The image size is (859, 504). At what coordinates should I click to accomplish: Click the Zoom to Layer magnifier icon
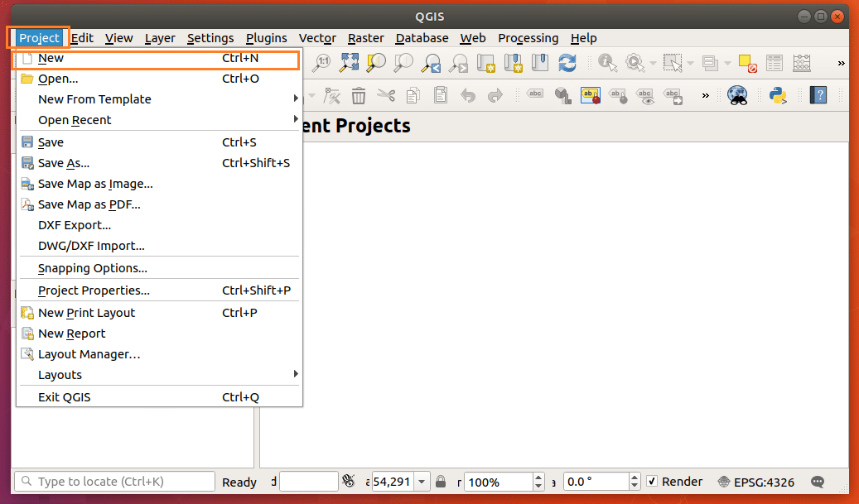click(403, 63)
